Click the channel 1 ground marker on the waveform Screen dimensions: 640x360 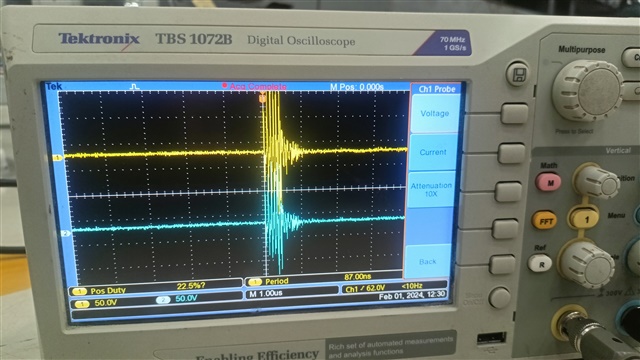(x=57, y=158)
